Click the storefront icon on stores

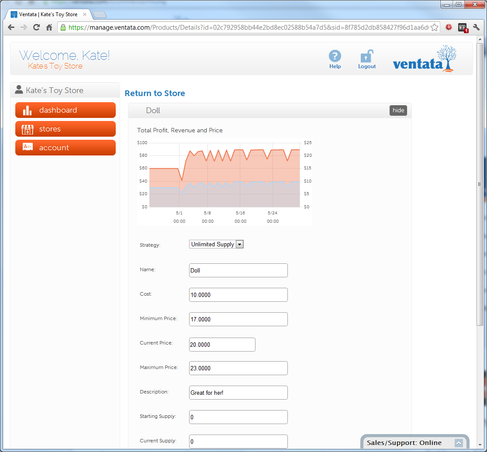tap(27, 129)
